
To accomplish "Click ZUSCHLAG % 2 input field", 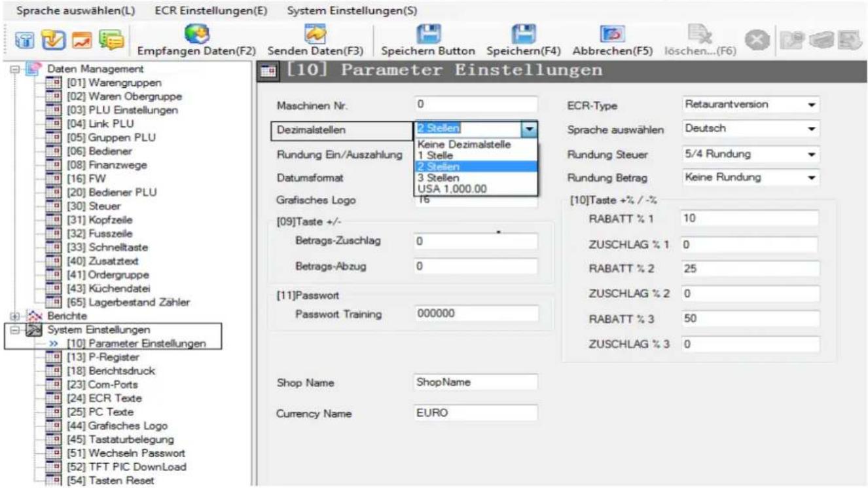I will pos(749,294).
